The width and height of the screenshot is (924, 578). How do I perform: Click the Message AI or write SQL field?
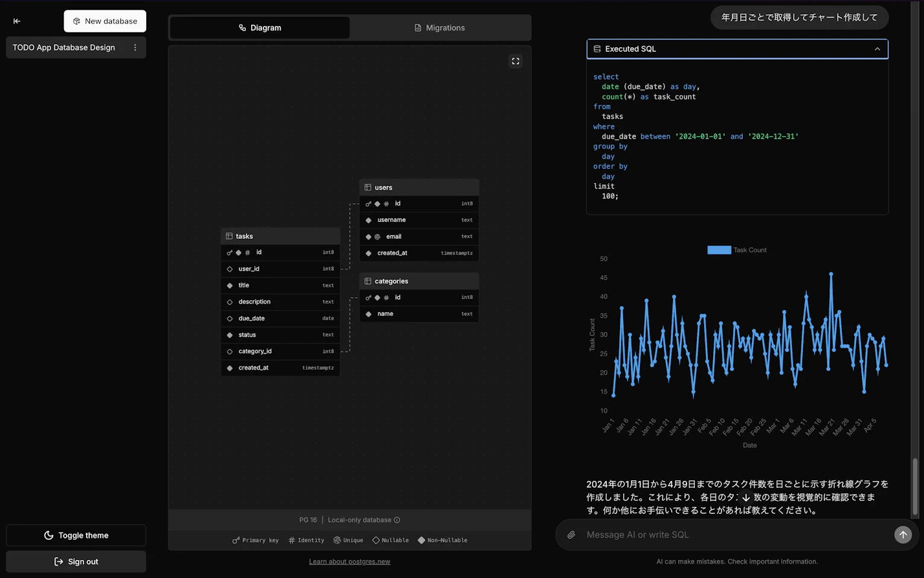click(712, 535)
